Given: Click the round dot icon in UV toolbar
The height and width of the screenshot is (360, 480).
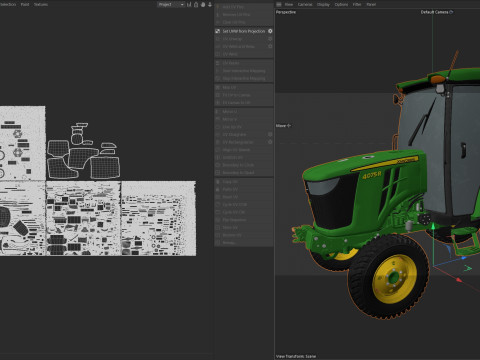Looking at the screenshot, I should pyautogui.click(x=203, y=4).
